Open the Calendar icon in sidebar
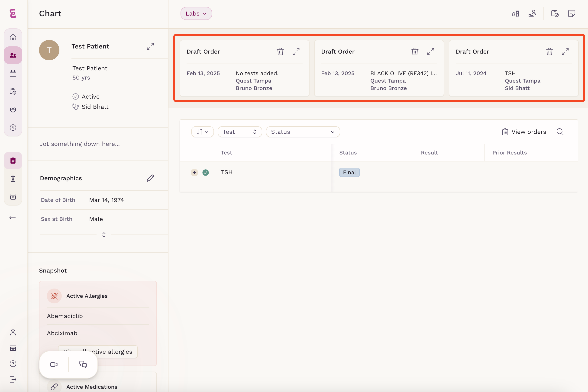The width and height of the screenshot is (588, 392). (x=13, y=73)
